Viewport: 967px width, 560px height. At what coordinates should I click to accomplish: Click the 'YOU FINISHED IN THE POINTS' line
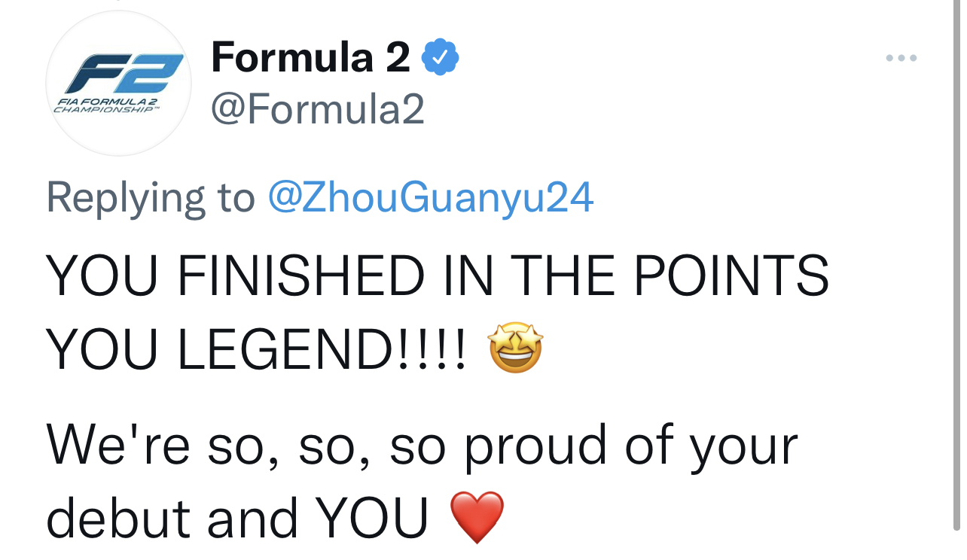coord(437,275)
